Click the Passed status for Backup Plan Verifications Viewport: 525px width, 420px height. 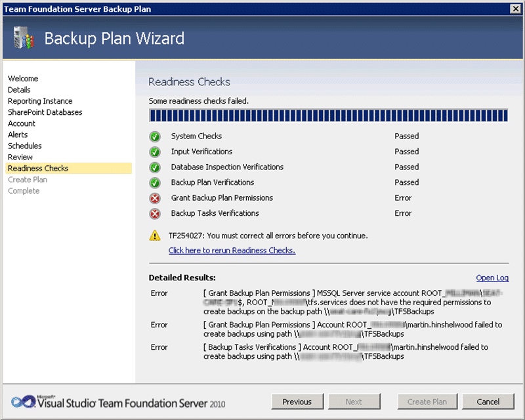point(406,182)
